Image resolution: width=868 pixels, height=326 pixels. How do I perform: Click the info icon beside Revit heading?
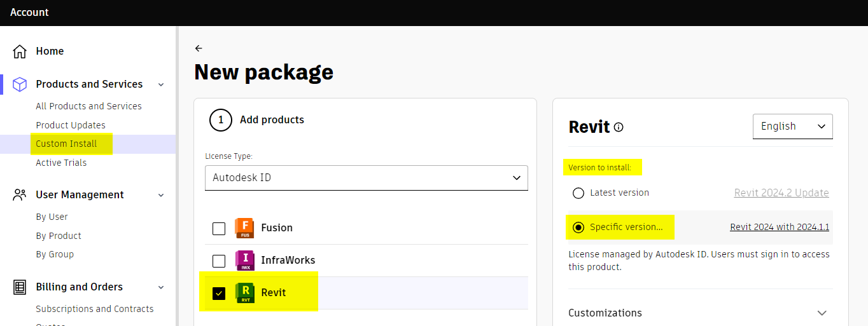coord(619,127)
